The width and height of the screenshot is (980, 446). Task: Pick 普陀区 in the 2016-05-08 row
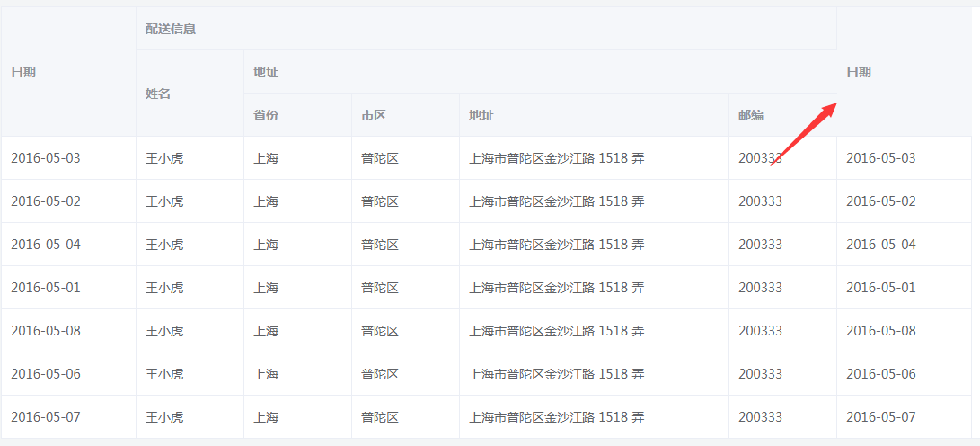(379, 331)
